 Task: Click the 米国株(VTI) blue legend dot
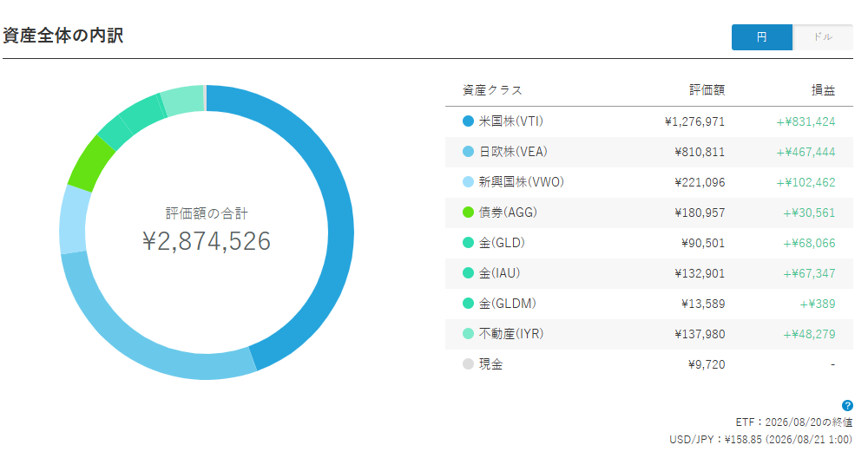[469, 121]
